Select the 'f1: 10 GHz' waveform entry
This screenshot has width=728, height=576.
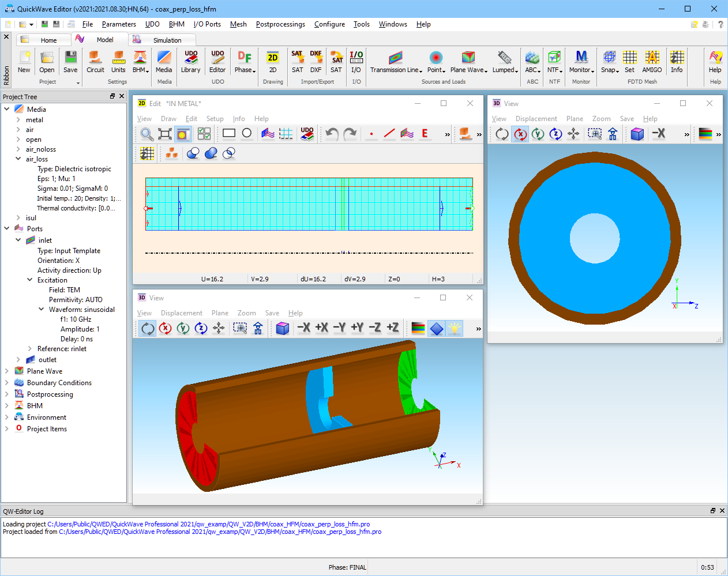click(76, 319)
